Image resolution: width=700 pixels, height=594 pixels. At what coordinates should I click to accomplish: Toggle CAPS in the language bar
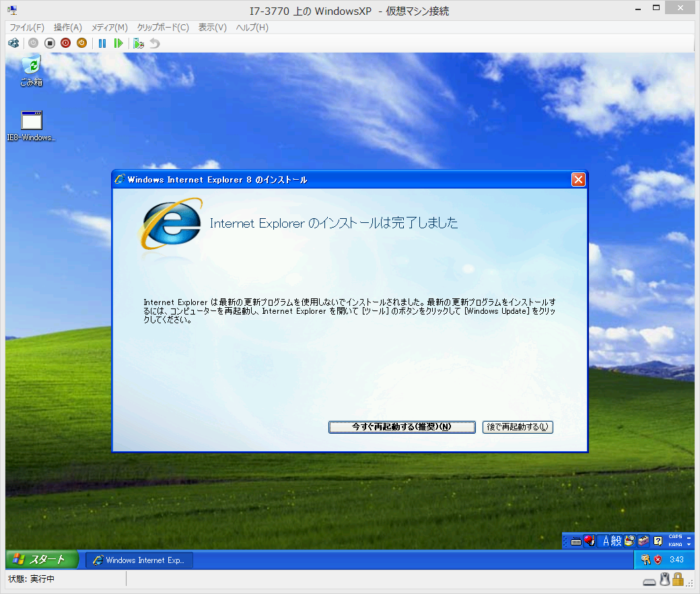[x=675, y=537]
